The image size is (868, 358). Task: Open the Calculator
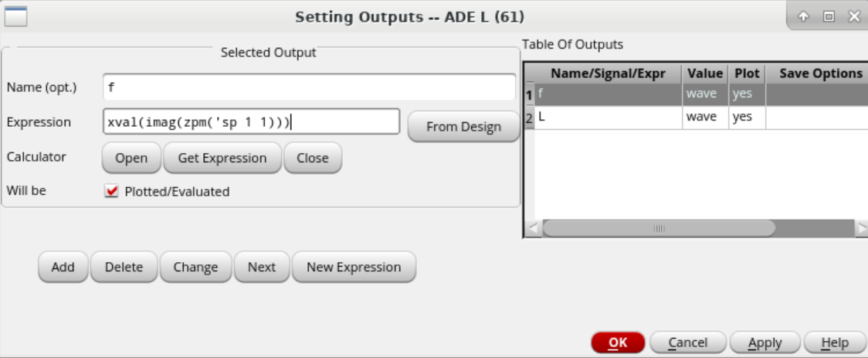131,158
